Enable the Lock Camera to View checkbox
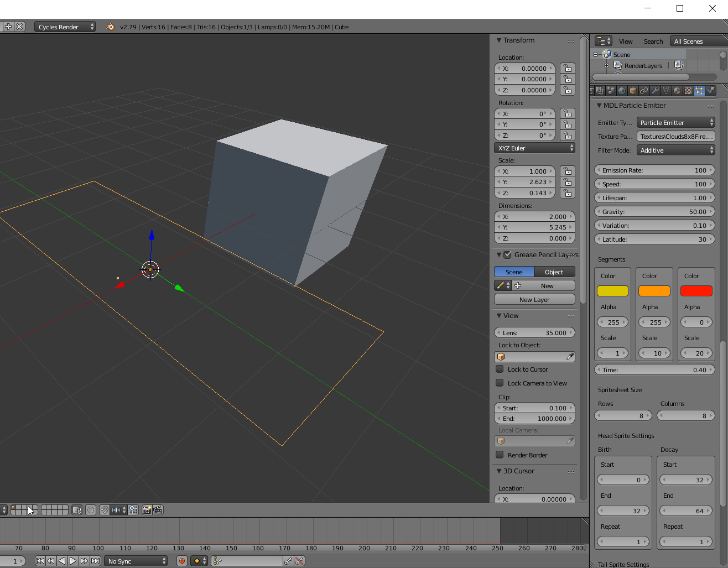728x568 pixels. click(500, 383)
